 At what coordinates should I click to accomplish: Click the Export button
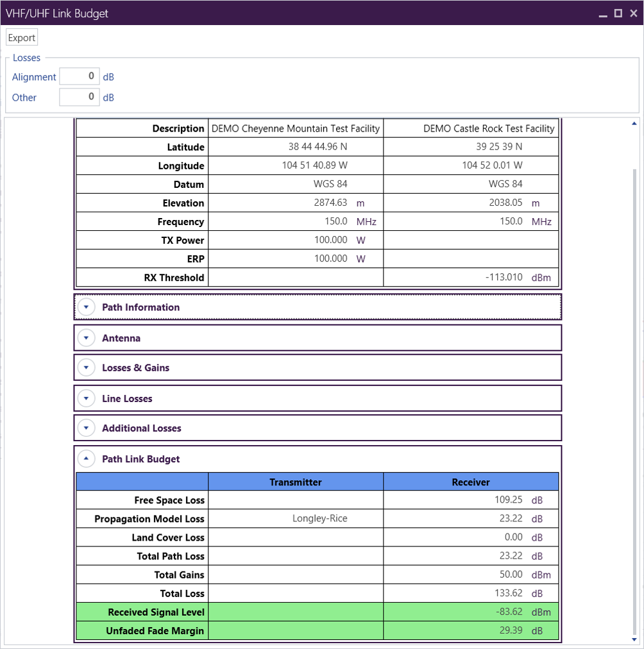(22, 38)
